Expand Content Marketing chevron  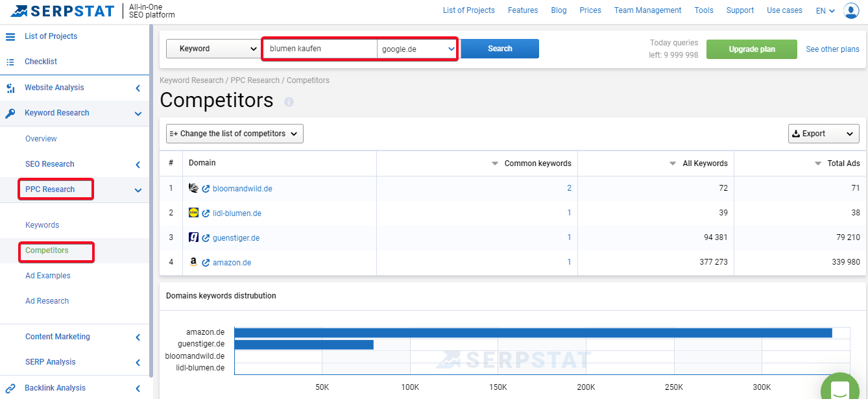[x=138, y=337]
